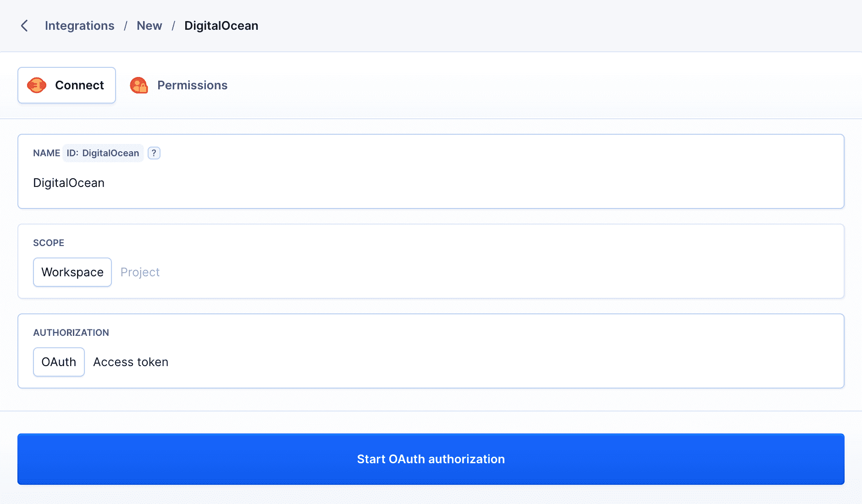Click the ID: DigitalOcean badge
The width and height of the screenshot is (862, 504).
click(x=103, y=153)
